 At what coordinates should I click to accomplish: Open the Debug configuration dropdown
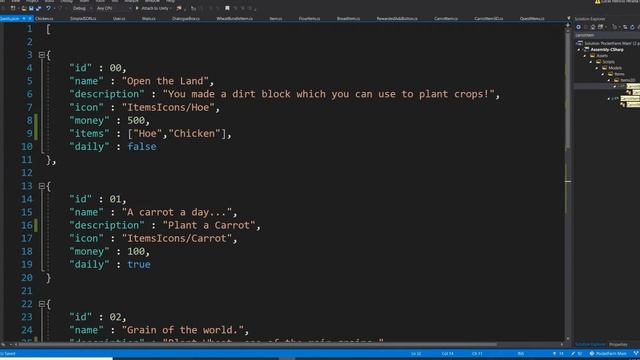click(x=82, y=8)
